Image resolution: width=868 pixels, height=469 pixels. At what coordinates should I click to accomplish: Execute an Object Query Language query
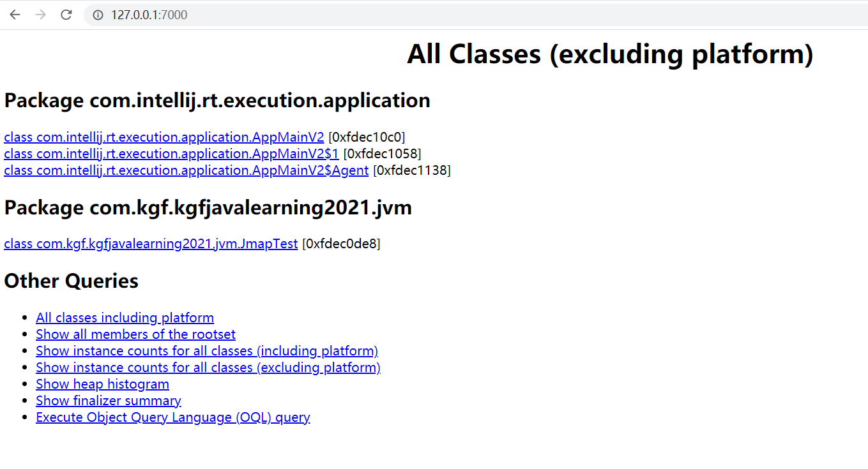172,417
